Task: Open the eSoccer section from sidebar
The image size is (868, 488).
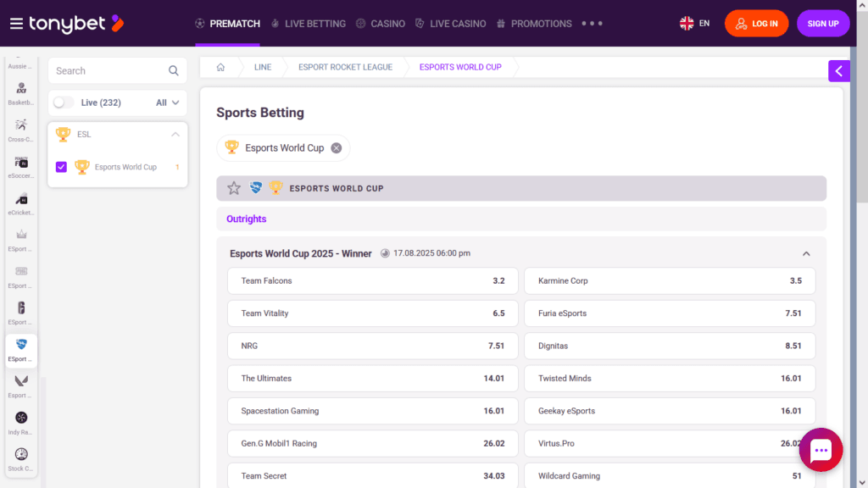Action: click(x=19, y=164)
